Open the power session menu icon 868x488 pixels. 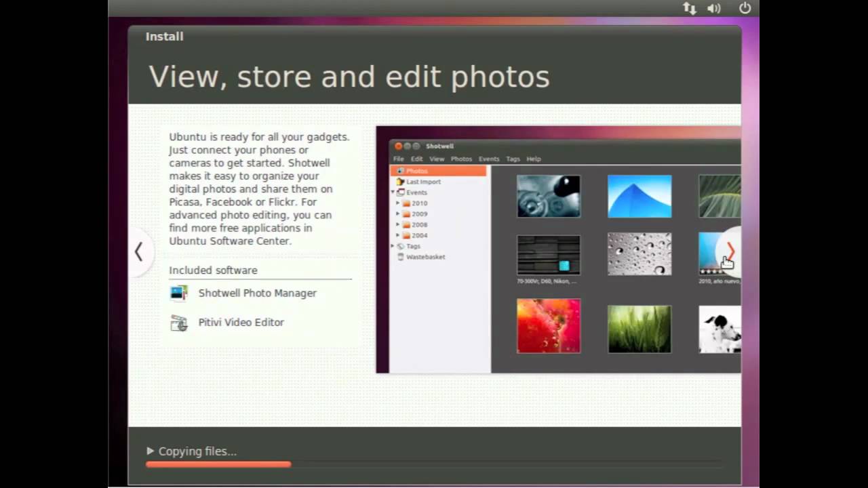[745, 8]
